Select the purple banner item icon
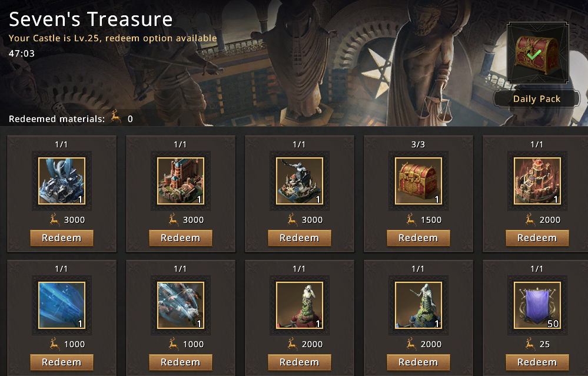This screenshot has height=376, width=588. tap(537, 305)
